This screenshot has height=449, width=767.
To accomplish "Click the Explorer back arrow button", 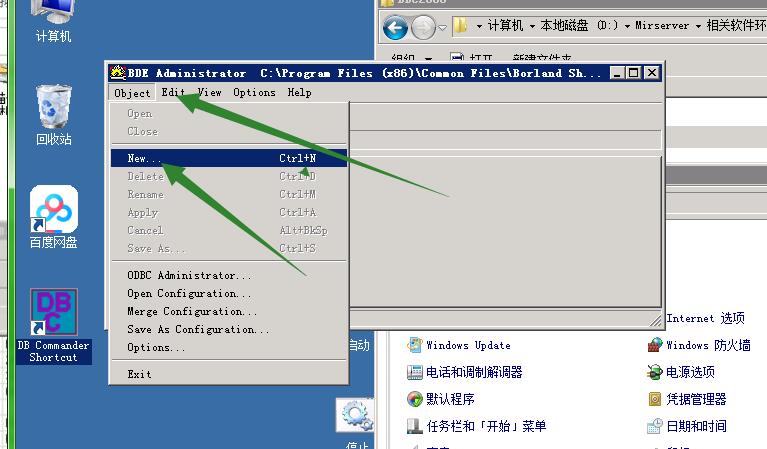I will [395, 27].
